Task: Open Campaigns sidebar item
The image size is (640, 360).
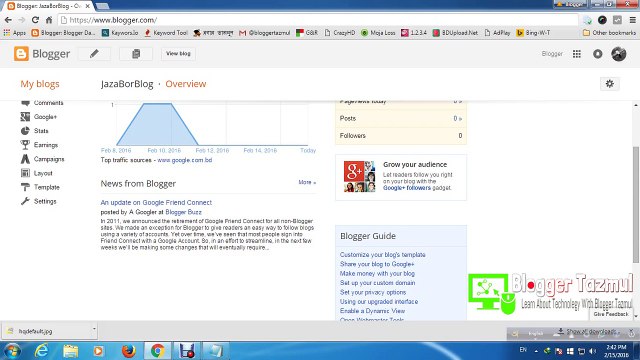Action: 43,159
